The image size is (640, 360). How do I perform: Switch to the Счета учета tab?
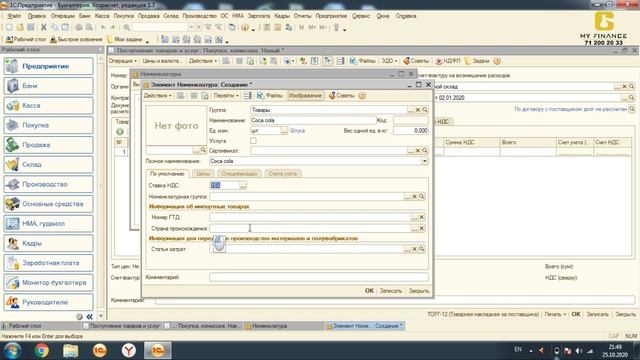pos(283,174)
